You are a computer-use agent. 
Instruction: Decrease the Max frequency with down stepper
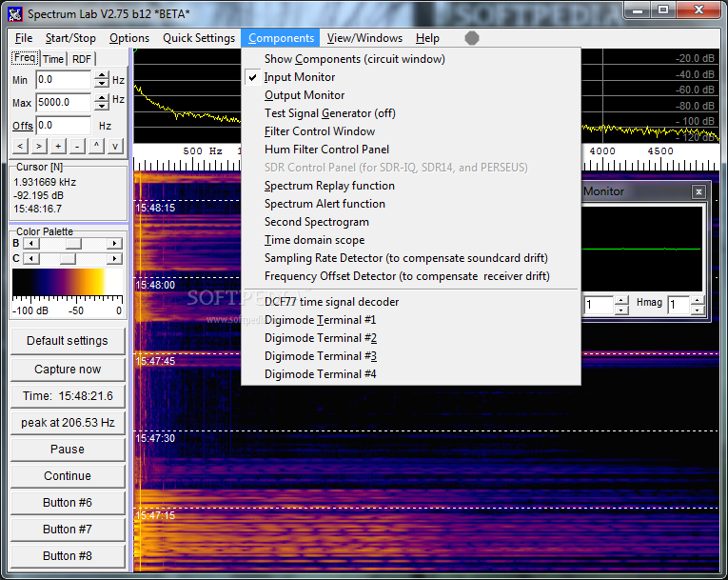[x=101, y=106]
